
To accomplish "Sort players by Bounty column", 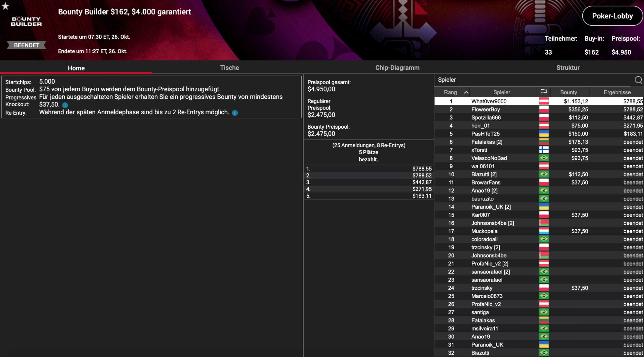I will [x=568, y=92].
